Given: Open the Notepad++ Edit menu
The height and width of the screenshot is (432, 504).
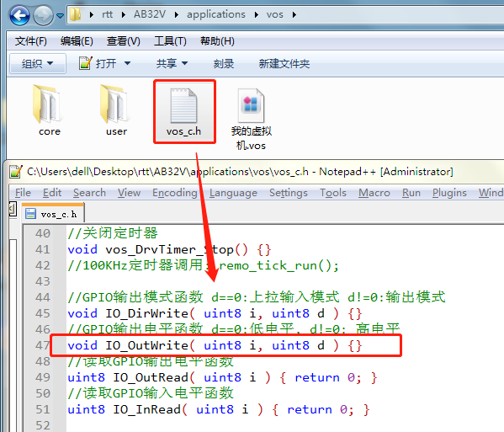Looking at the screenshot, I should click(x=52, y=193).
